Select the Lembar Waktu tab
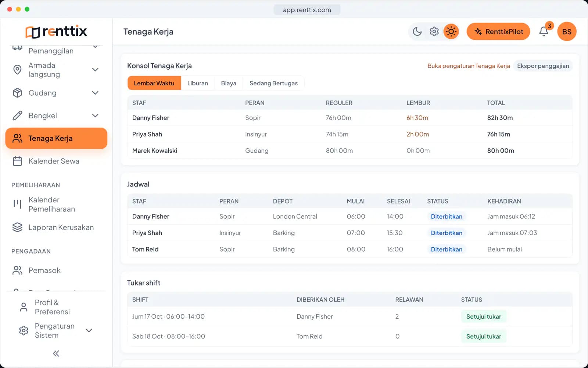 click(154, 83)
